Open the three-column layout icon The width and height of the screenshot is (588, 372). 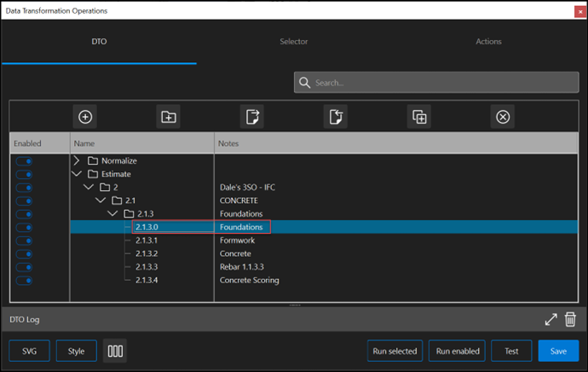click(115, 351)
